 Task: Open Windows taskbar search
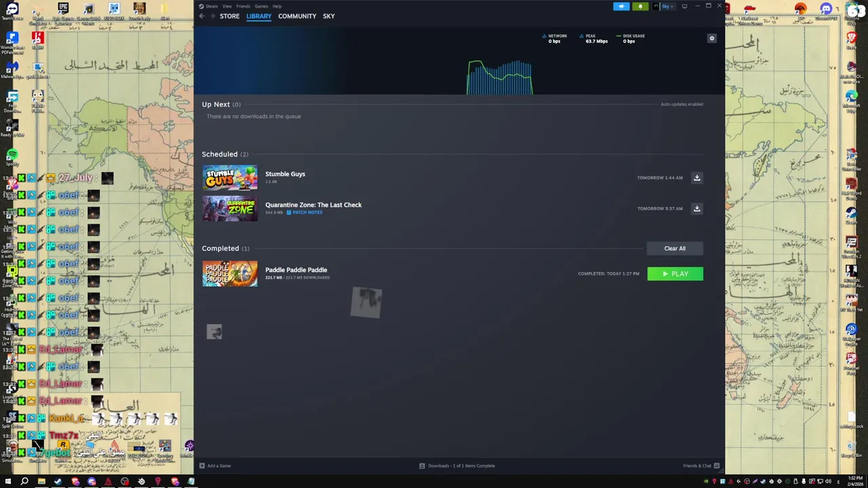24,482
